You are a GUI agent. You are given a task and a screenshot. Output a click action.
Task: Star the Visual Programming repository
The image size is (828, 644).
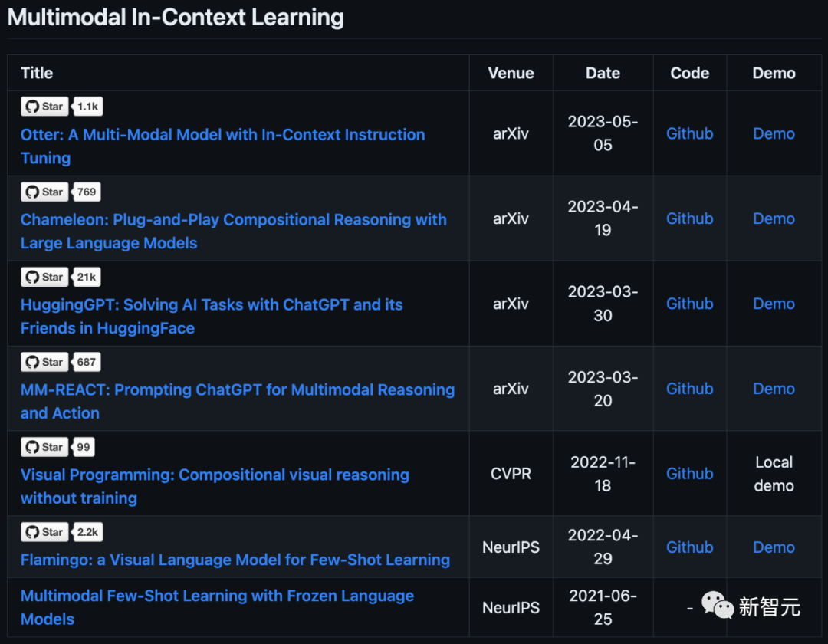pyautogui.click(x=44, y=447)
